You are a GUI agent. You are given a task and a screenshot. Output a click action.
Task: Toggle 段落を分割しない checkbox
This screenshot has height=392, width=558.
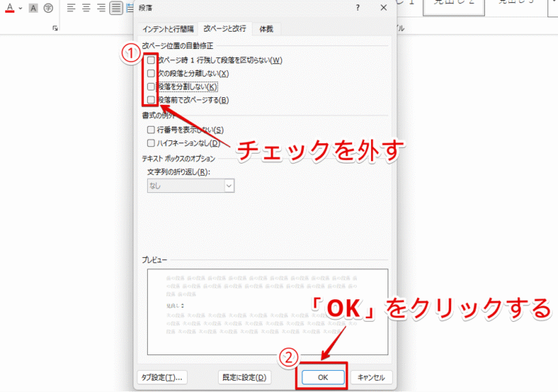coord(152,87)
